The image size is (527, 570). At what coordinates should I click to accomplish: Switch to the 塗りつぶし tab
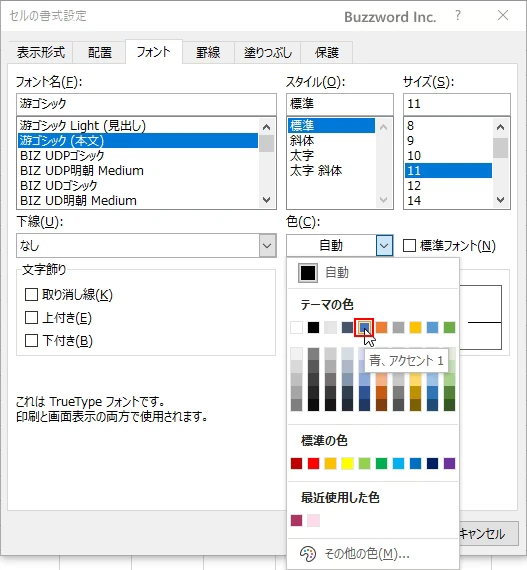(x=267, y=53)
